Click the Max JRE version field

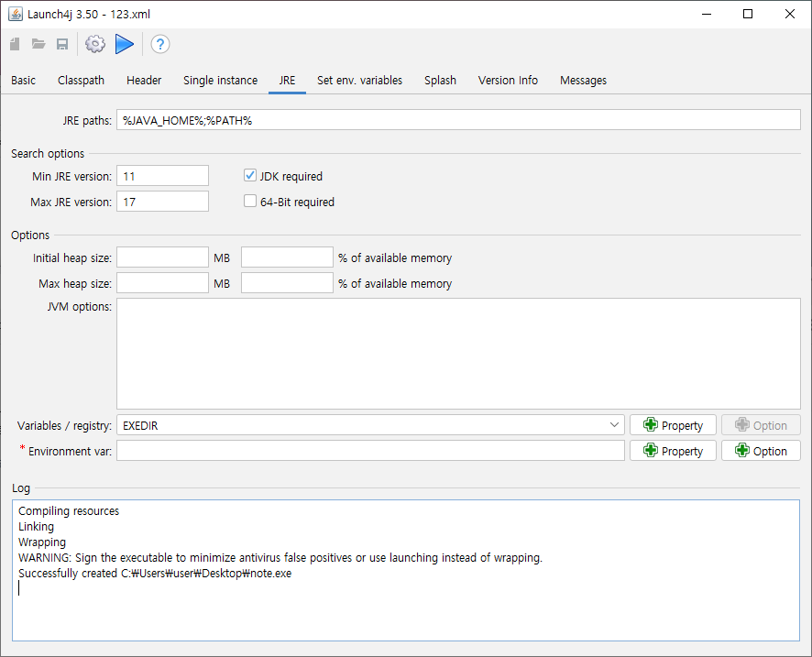pos(162,202)
